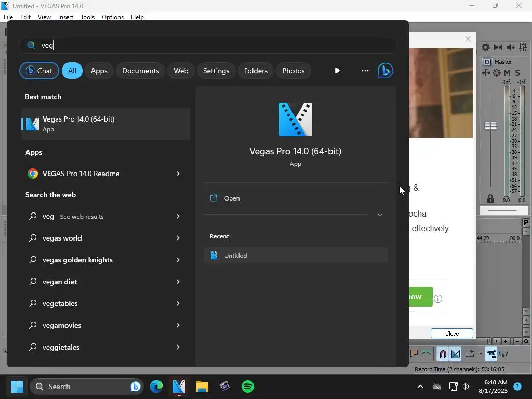The width and height of the screenshot is (532, 399).
Task: Open recent Untitled project
Action: [x=296, y=256]
